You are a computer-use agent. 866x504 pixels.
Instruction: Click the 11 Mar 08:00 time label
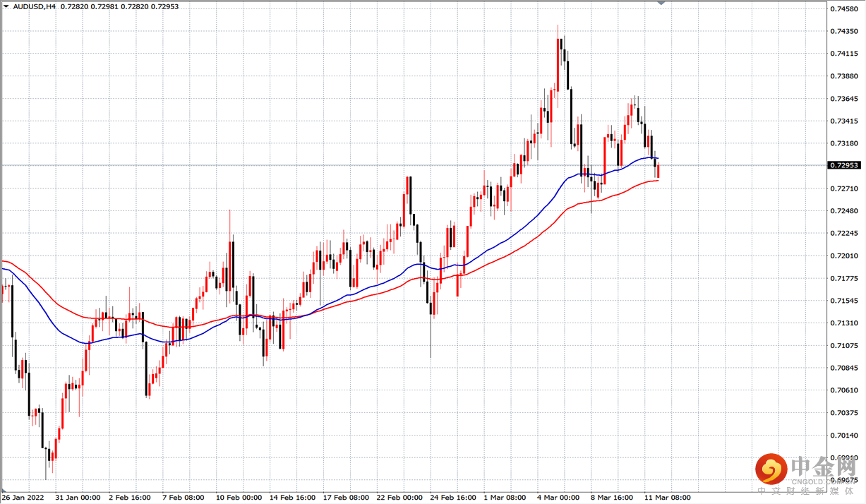click(667, 498)
